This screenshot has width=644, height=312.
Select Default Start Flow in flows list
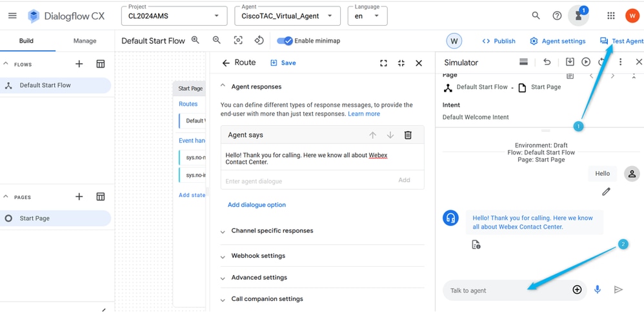(x=55, y=85)
